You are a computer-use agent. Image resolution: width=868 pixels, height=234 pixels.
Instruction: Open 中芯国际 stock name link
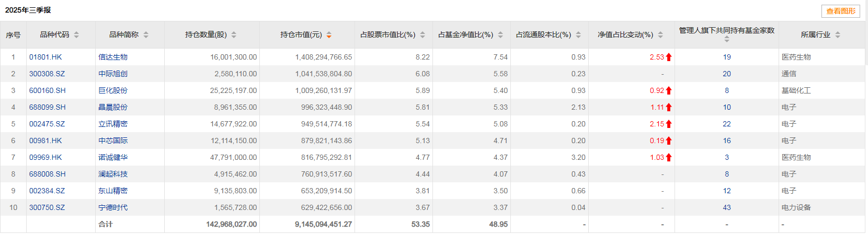coord(113,141)
